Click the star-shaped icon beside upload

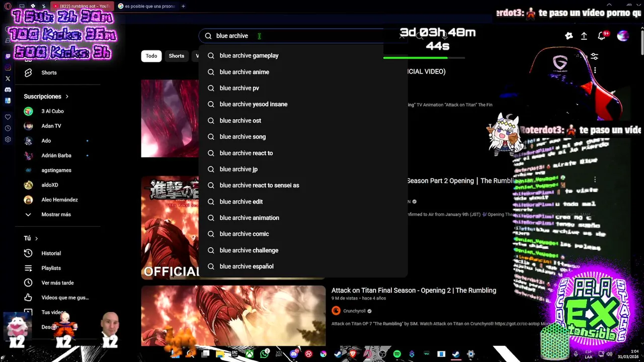point(569,36)
